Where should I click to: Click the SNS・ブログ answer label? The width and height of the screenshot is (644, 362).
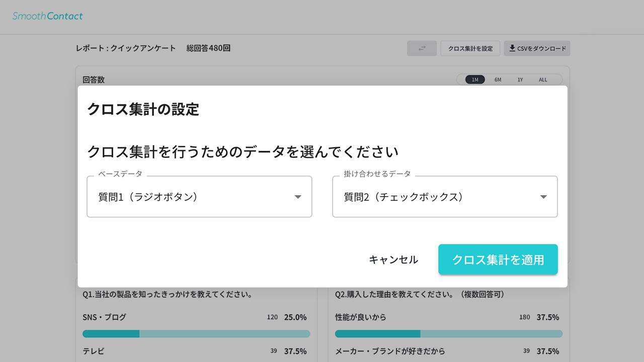click(104, 317)
